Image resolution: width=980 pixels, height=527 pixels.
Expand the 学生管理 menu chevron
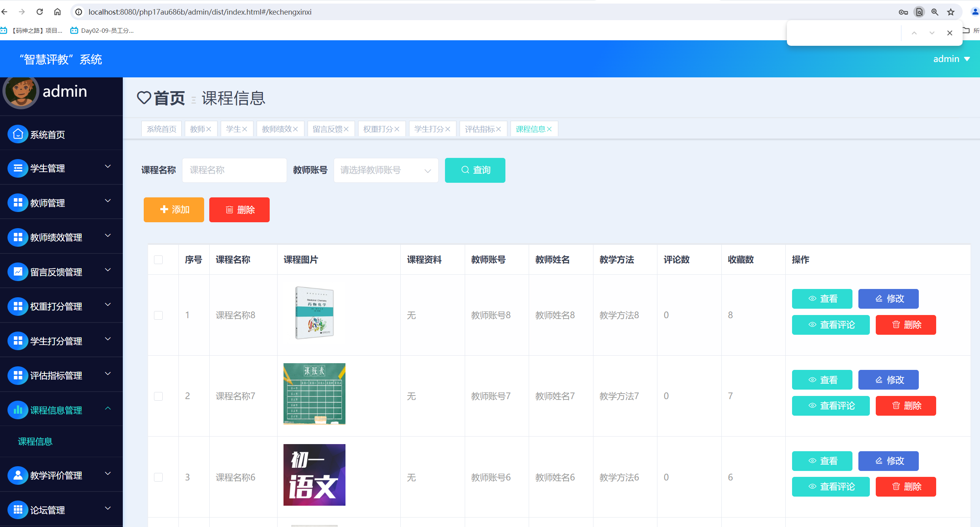(x=108, y=167)
